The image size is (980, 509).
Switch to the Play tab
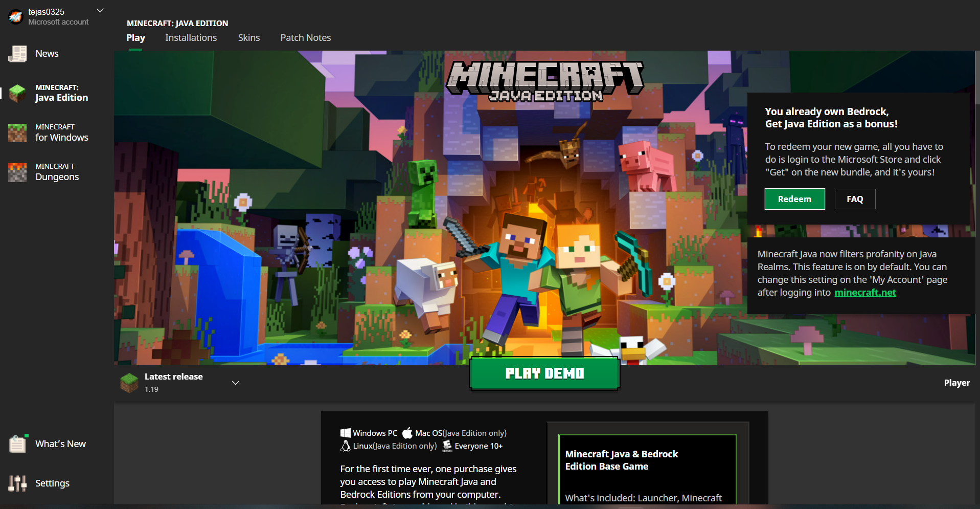[135, 38]
